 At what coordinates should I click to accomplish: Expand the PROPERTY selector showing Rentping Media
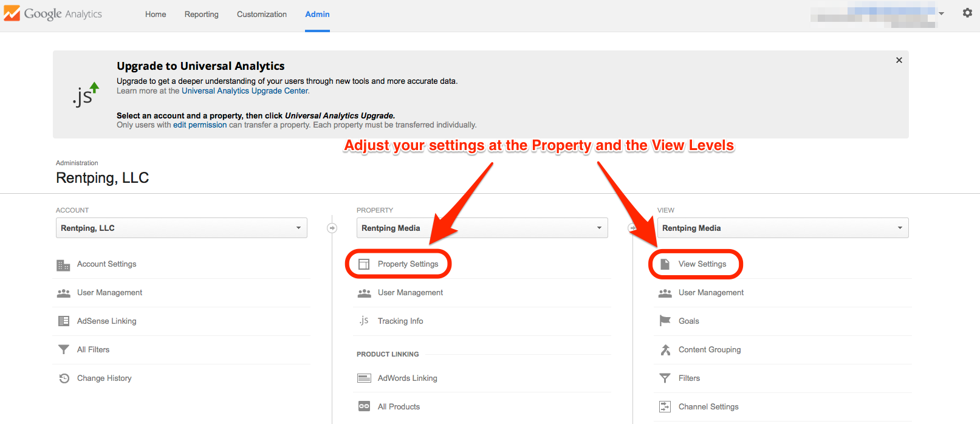(x=482, y=228)
